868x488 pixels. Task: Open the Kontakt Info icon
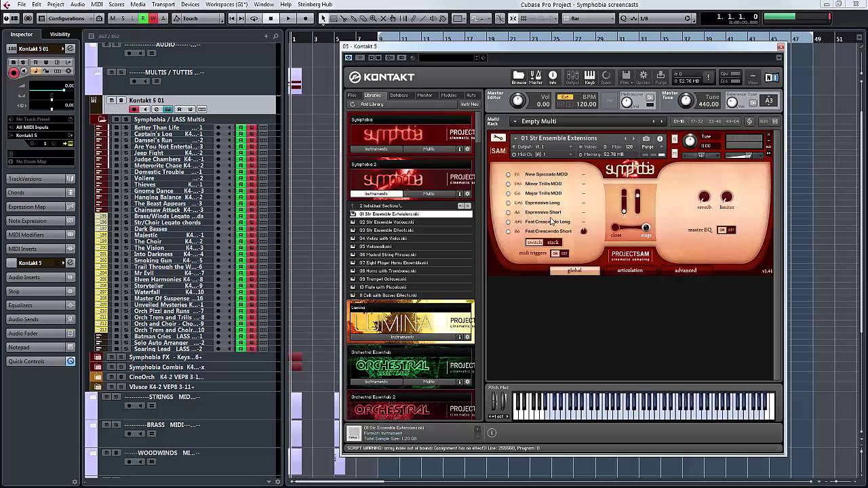(553, 77)
